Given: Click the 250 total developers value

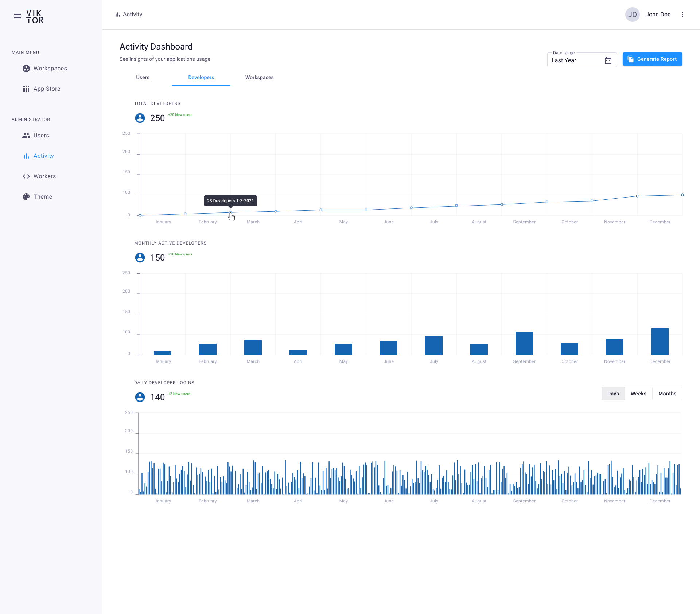Looking at the screenshot, I should coord(157,118).
